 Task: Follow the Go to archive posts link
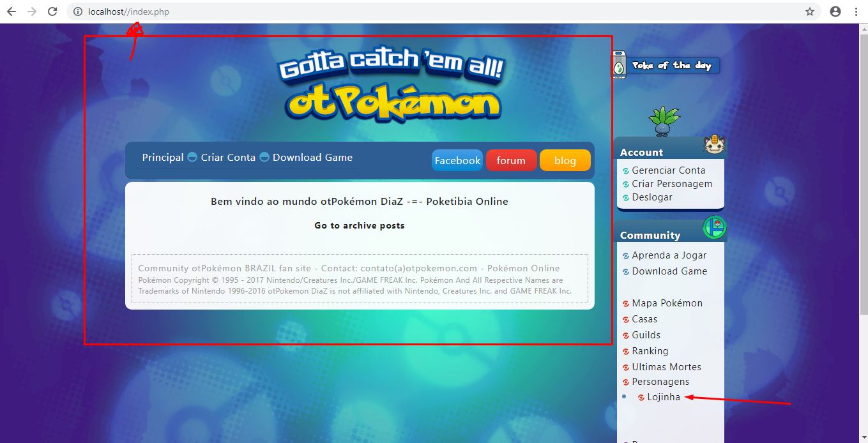(360, 225)
